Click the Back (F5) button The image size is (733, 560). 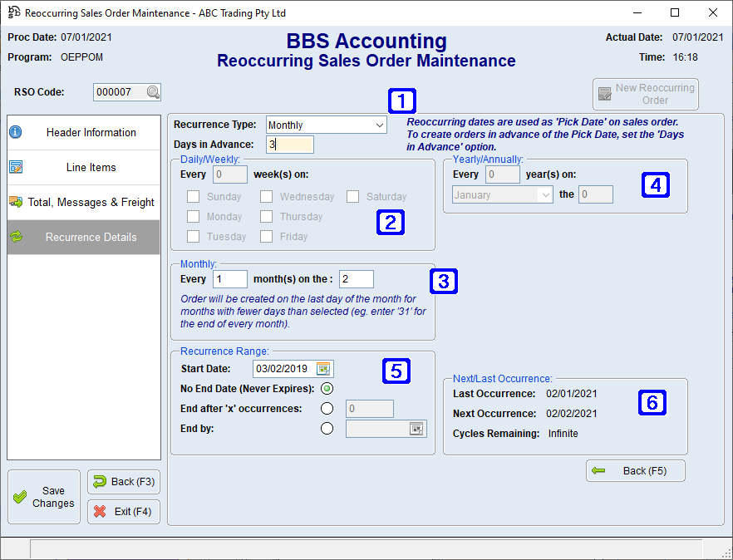click(635, 470)
